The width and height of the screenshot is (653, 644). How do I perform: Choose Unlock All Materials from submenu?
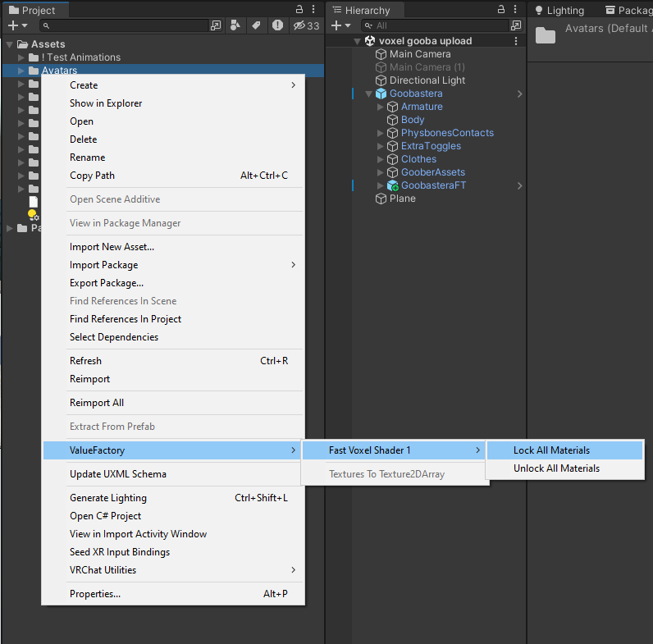click(556, 468)
